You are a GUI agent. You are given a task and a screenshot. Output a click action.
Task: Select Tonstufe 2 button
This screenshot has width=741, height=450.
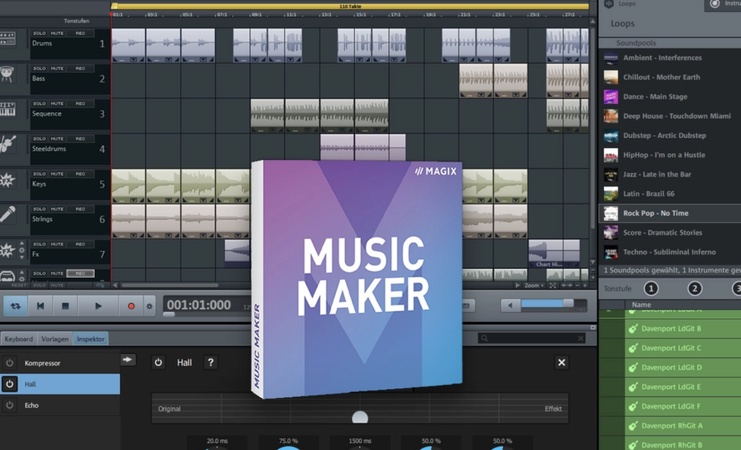(694, 288)
